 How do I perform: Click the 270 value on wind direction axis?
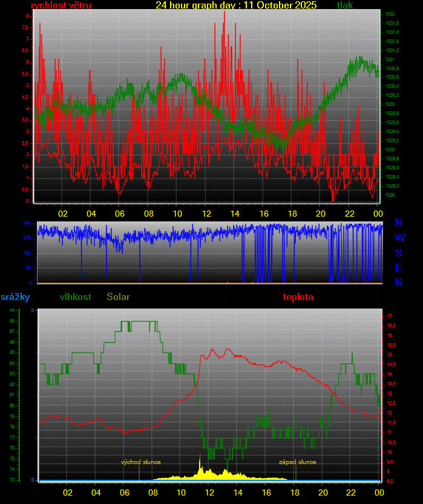click(27, 238)
